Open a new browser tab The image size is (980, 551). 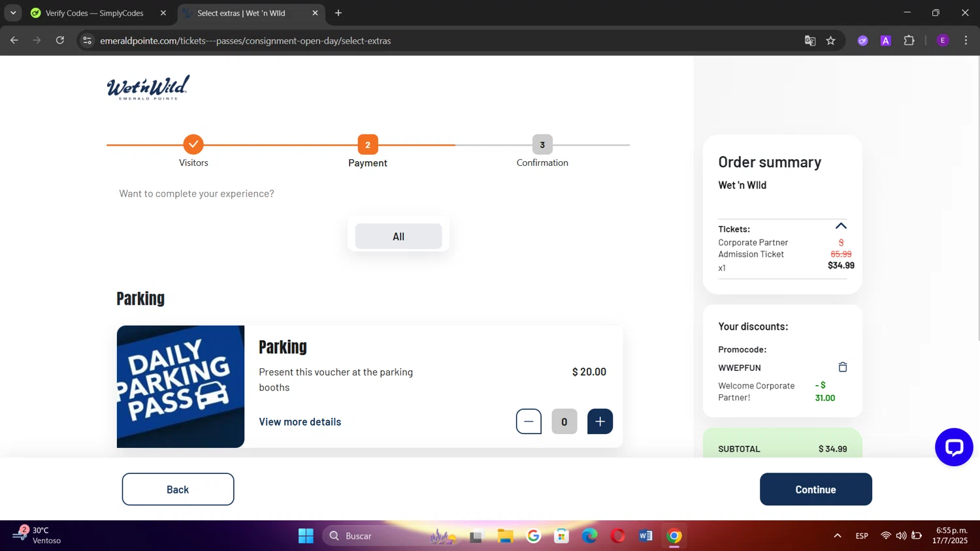338,13
